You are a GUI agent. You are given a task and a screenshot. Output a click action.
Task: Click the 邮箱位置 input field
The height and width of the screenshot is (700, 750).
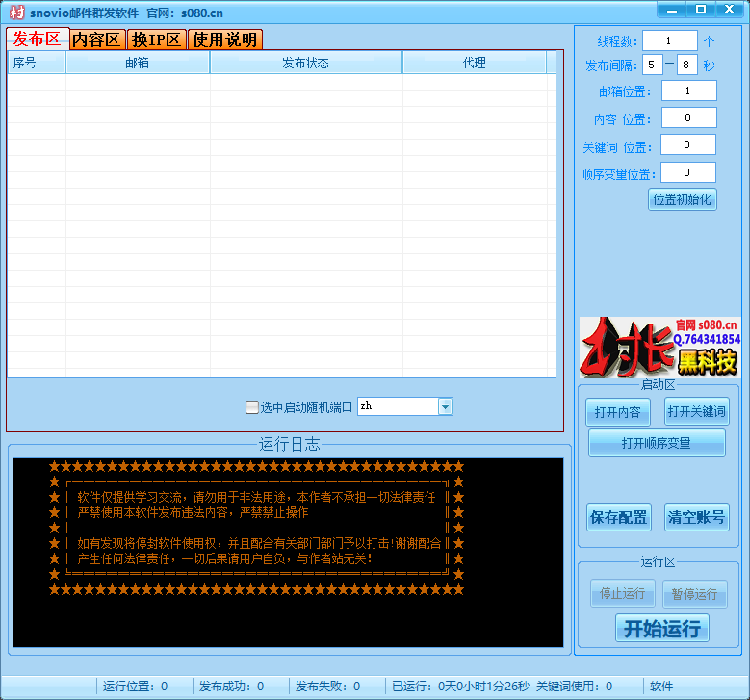(688, 91)
